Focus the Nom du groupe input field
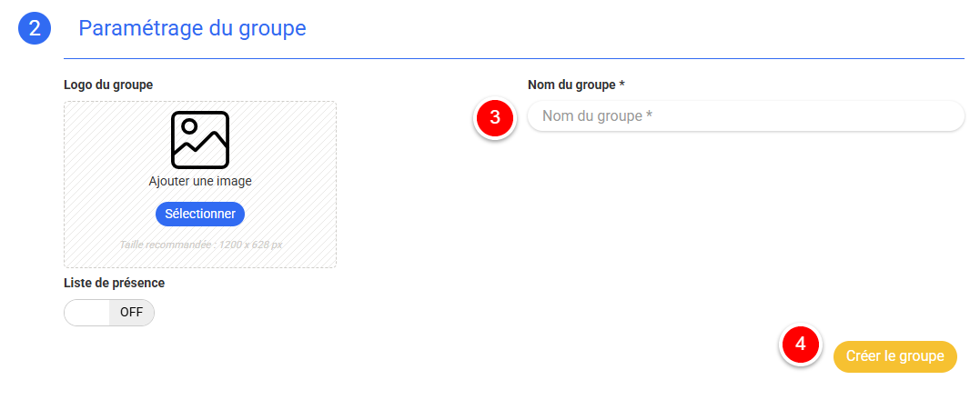 click(744, 116)
